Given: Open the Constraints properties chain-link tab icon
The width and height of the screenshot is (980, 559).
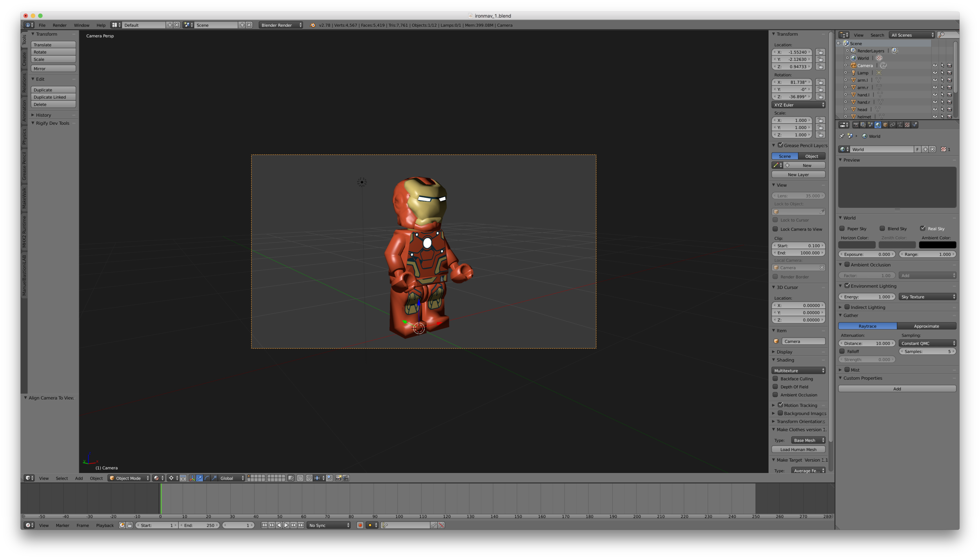Looking at the screenshot, I should (x=893, y=125).
